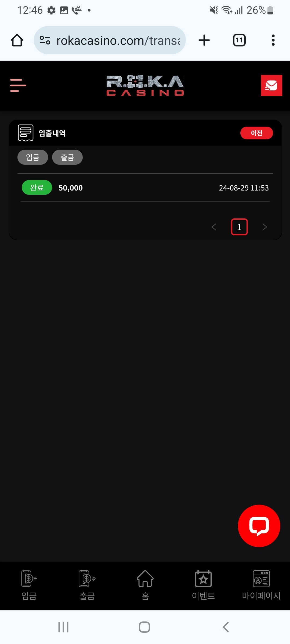Click the red 이전 button
The width and height of the screenshot is (290, 644).
[x=257, y=133]
